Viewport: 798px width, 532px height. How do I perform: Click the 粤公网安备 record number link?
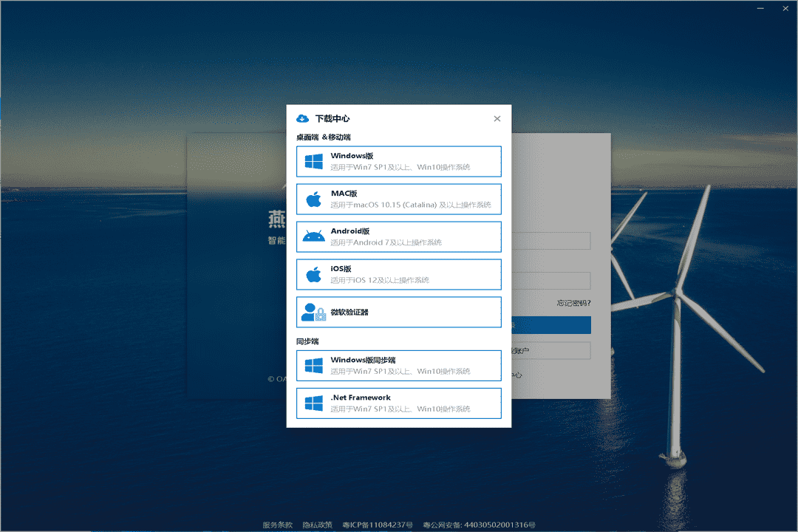[480, 525]
